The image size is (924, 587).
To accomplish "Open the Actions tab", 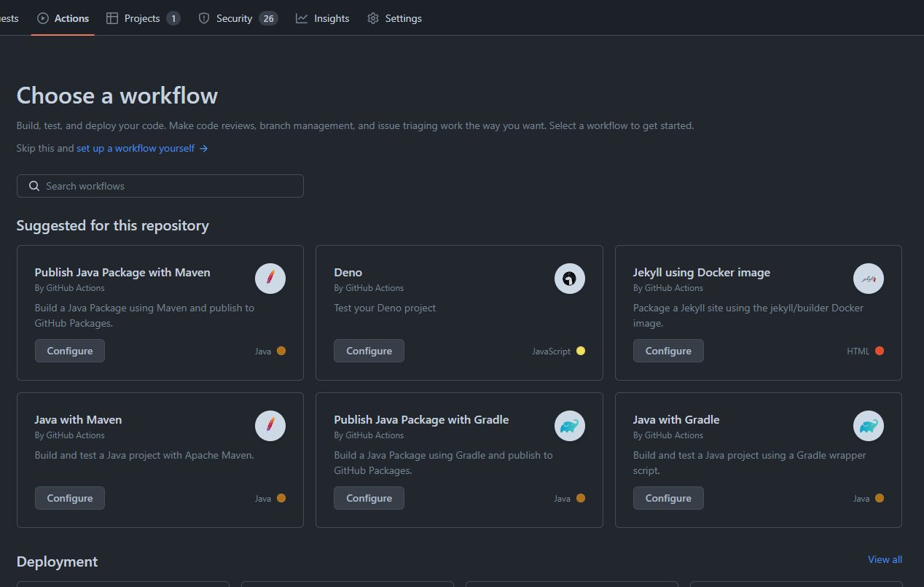I will tap(63, 18).
